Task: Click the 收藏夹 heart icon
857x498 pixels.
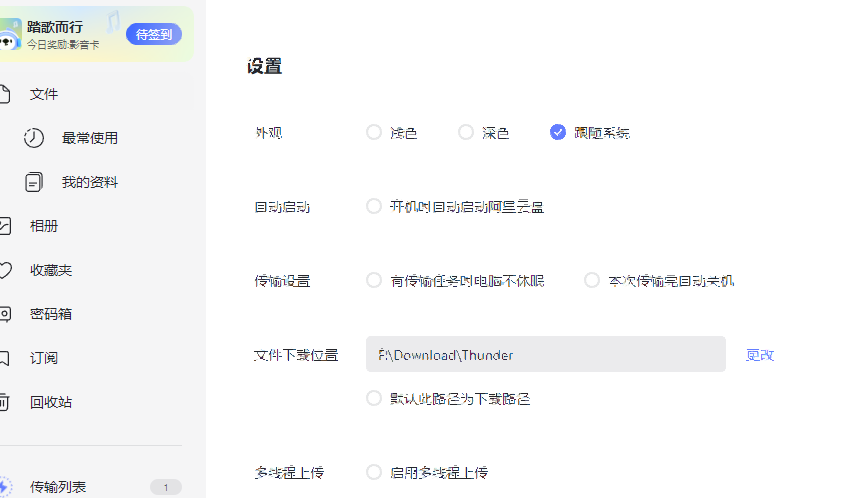Action: click(5, 270)
